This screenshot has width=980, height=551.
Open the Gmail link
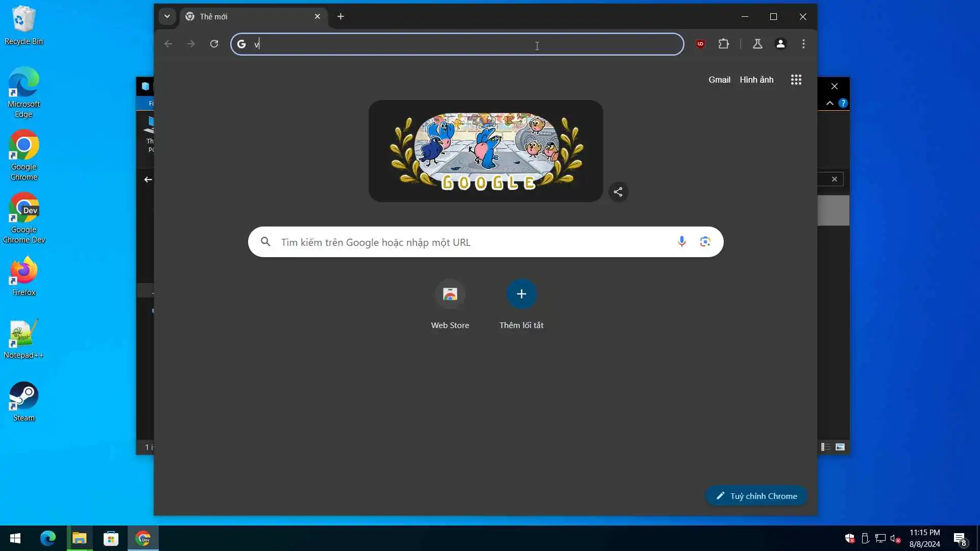(x=719, y=80)
